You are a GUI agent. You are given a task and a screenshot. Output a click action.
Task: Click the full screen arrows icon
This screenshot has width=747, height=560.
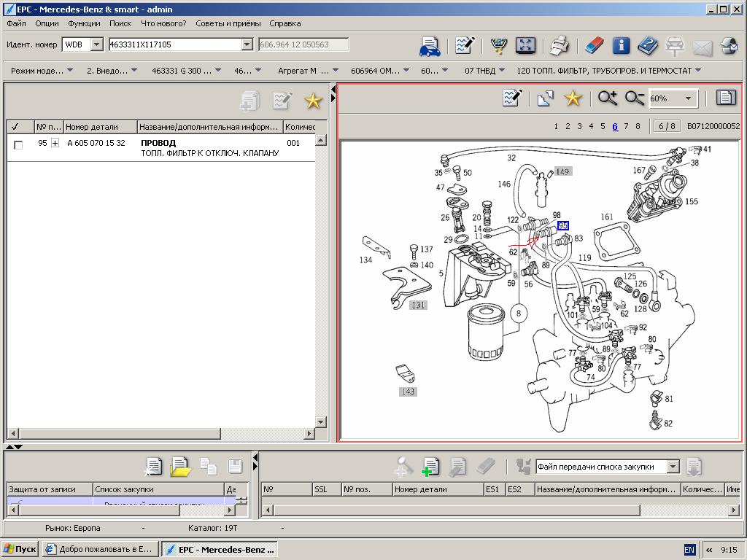[x=525, y=46]
